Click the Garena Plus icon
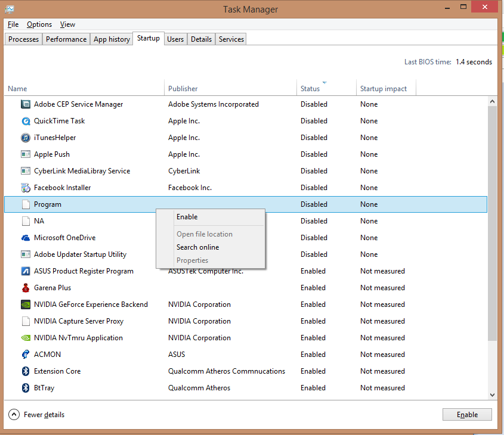The width and height of the screenshot is (504, 435). (26, 288)
